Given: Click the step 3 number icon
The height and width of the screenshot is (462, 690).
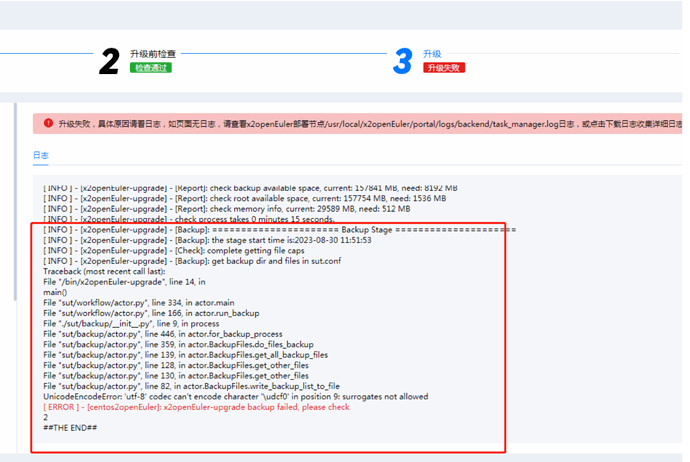Looking at the screenshot, I should click(x=402, y=61).
